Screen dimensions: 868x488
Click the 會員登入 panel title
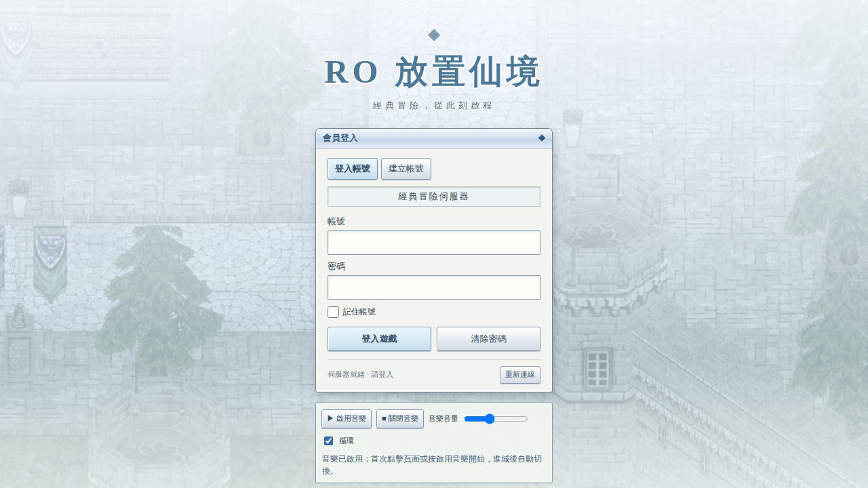click(x=340, y=138)
